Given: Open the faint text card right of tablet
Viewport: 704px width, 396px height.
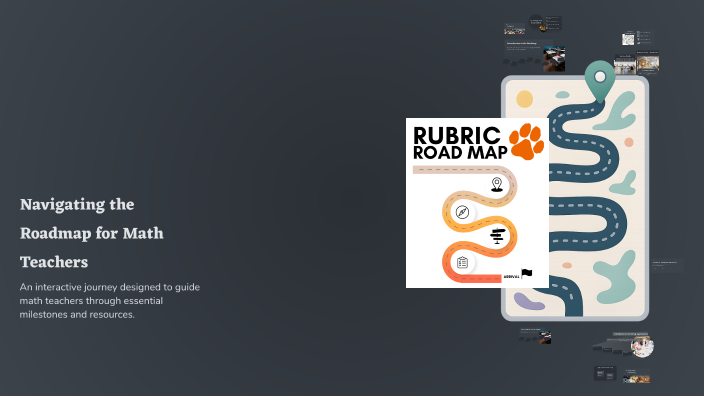Looking at the screenshot, I should click(x=667, y=265).
